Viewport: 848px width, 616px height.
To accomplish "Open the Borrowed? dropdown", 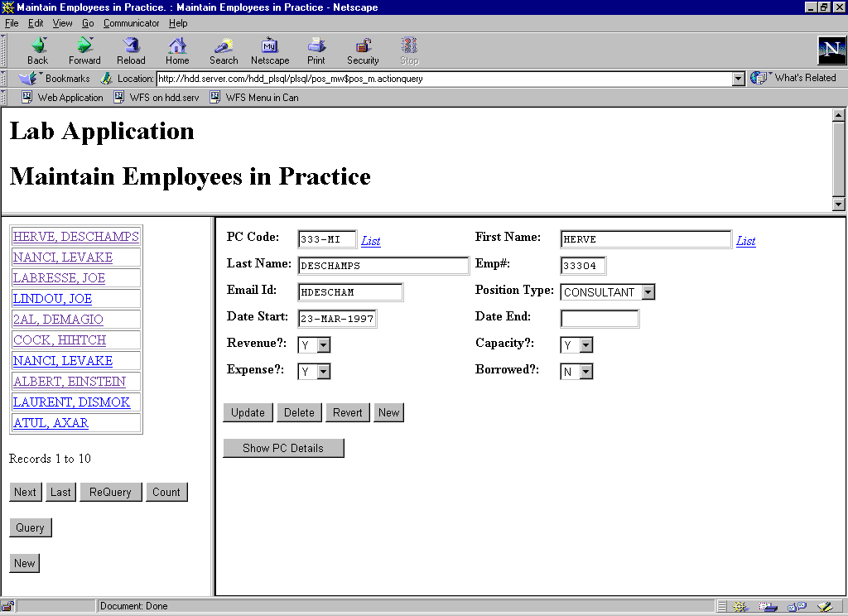I will (x=586, y=372).
